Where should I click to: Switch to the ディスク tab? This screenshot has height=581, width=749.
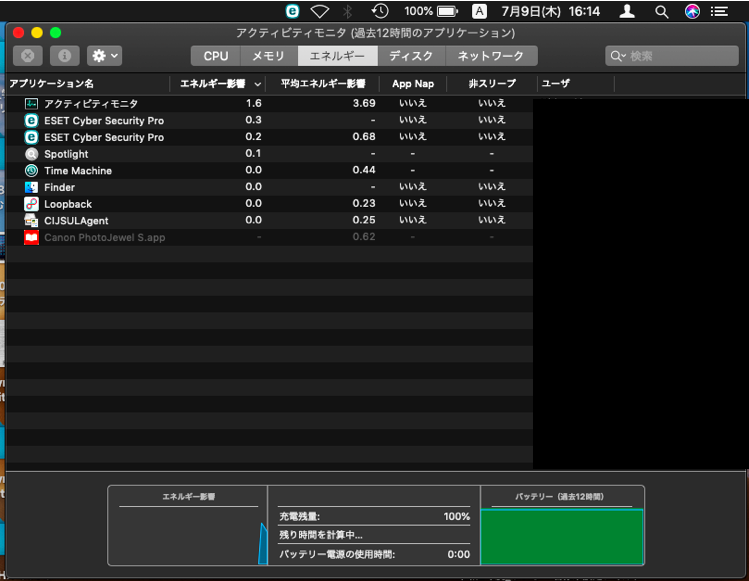(411, 56)
